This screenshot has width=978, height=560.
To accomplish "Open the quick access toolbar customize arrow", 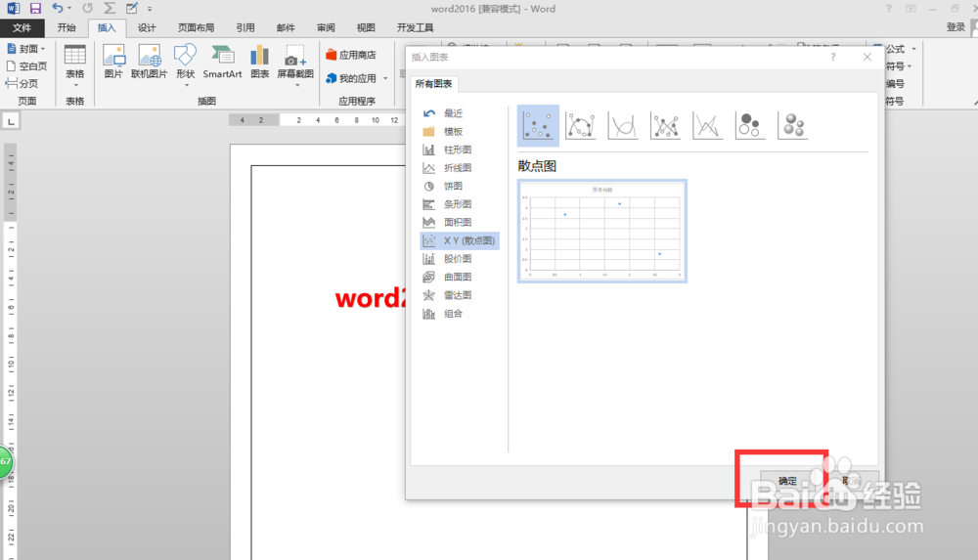I will click(150, 9).
